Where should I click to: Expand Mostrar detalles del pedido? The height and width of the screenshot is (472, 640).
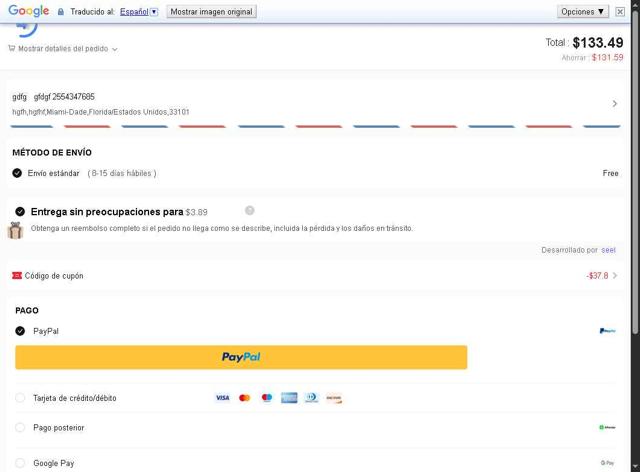tap(64, 49)
